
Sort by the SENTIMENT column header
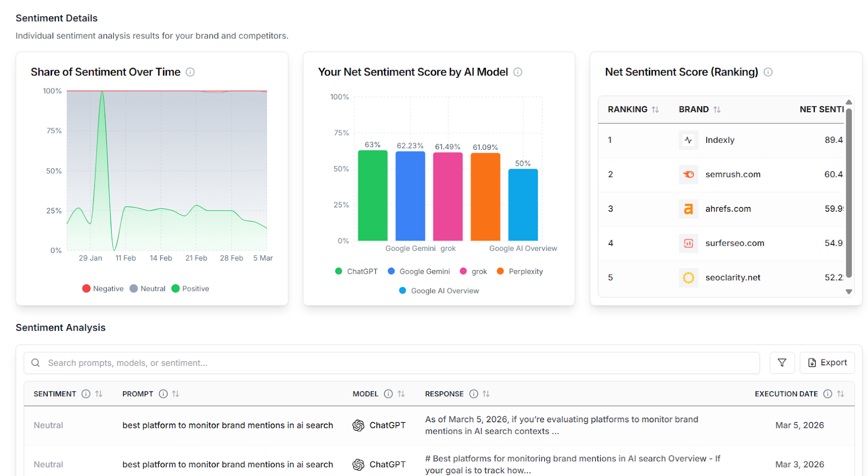tap(99, 394)
